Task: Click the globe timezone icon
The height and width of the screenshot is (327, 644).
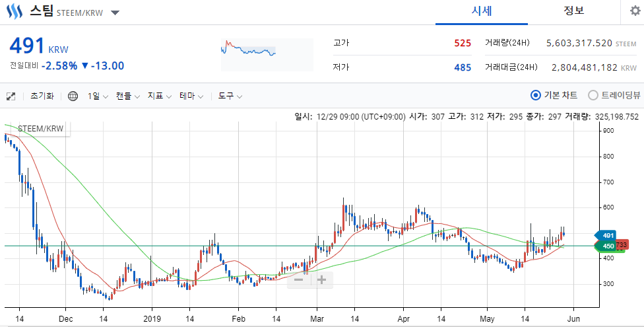Action: pos(73,96)
